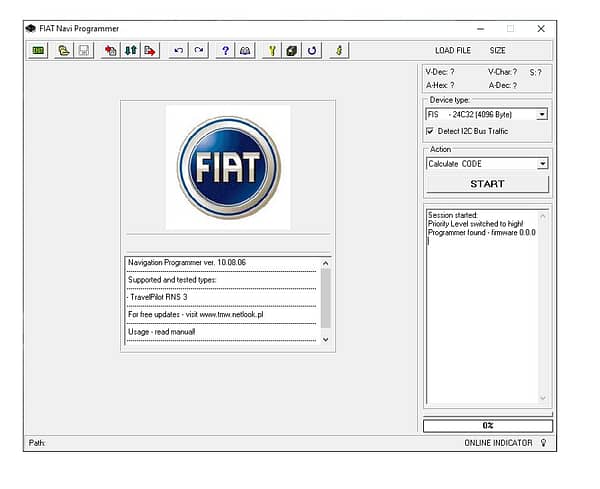
Task: Click the 'Priority Level switched to high!' line
Action: tap(476, 224)
